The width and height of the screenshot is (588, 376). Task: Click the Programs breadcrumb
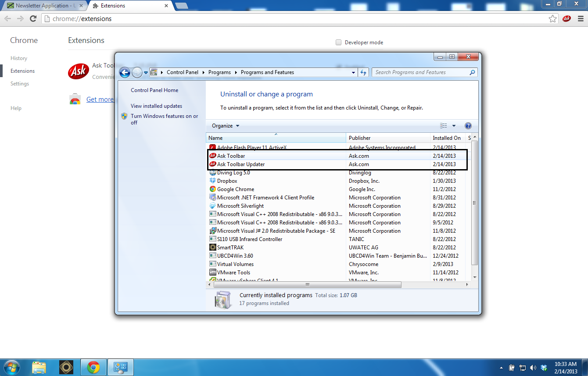[219, 73]
